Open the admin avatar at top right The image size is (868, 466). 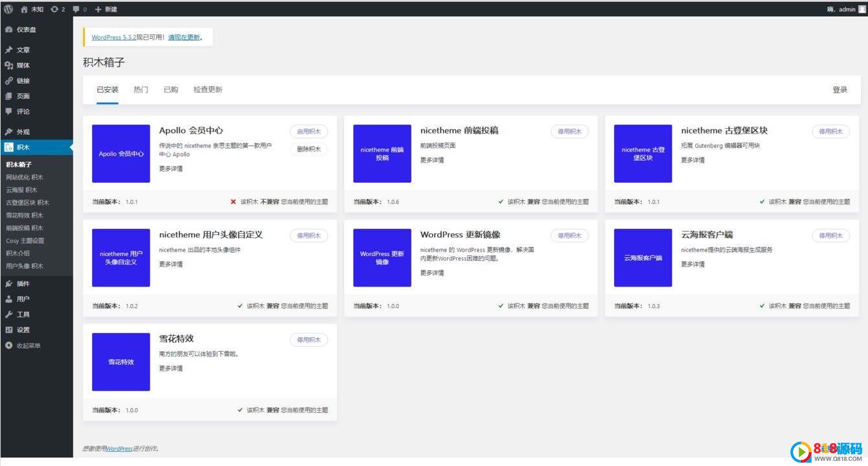[x=862, y=9]
